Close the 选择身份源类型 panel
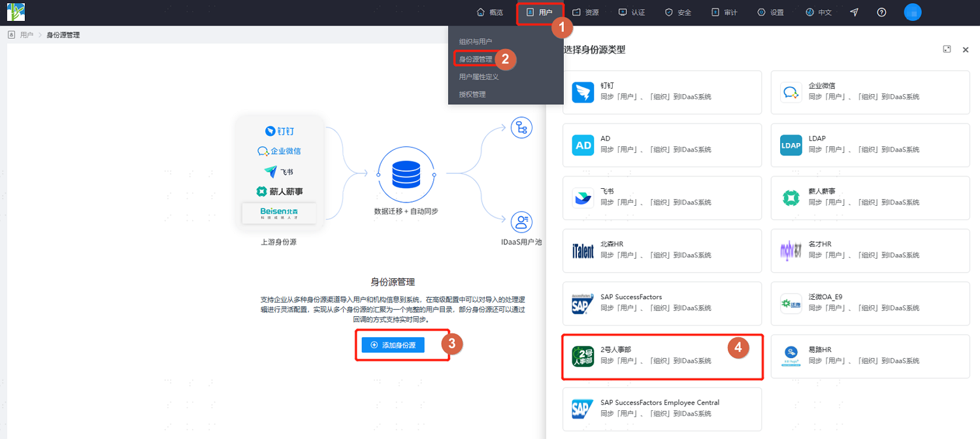The height and width of the screenshot is (439, 980). point(966,50)
